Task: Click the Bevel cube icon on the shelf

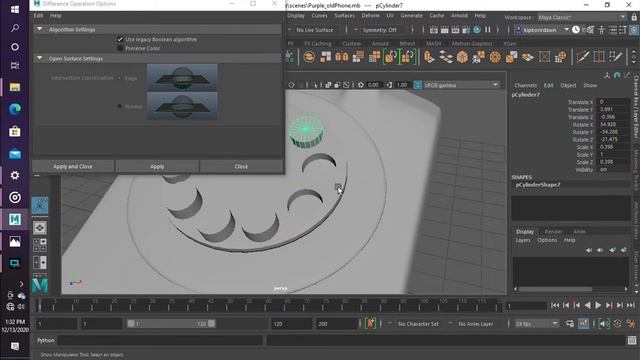Action: [x=462, y=57]
